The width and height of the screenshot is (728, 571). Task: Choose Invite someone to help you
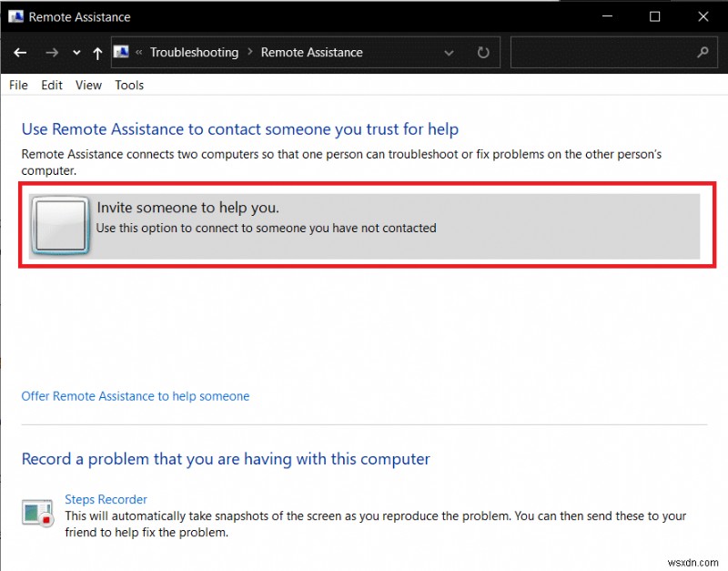point(365,226)
